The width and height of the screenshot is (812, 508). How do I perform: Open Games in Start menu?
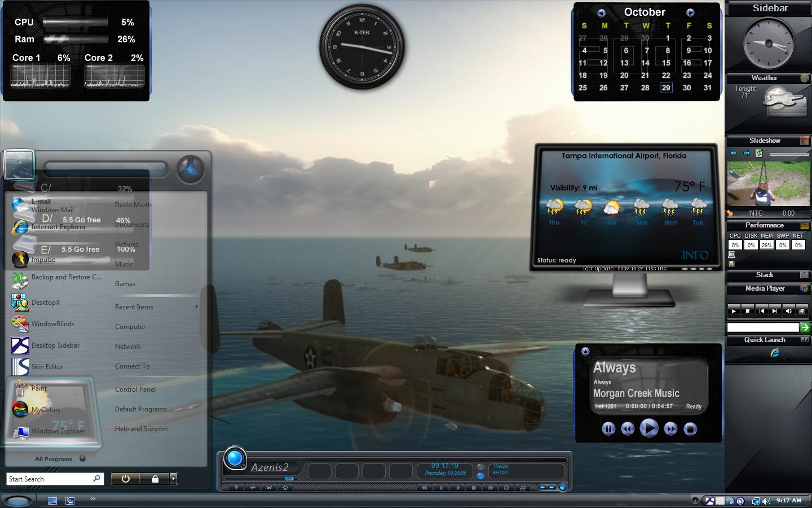tap(125, 284)
